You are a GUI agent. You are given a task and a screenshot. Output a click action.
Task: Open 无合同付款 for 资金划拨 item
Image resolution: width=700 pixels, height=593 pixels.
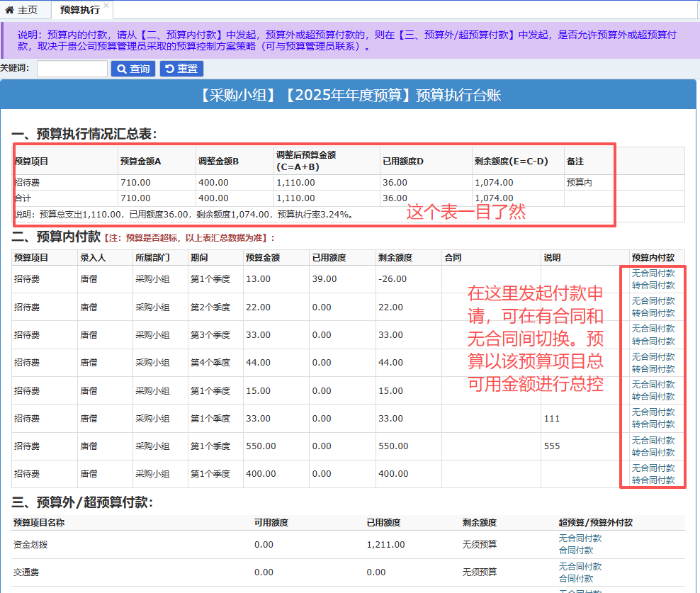[580, 538]
